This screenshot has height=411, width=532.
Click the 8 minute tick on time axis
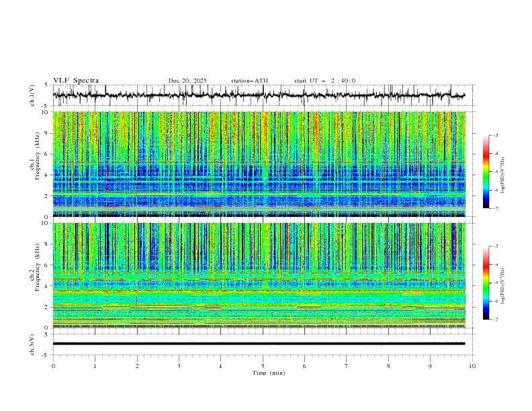388,365
